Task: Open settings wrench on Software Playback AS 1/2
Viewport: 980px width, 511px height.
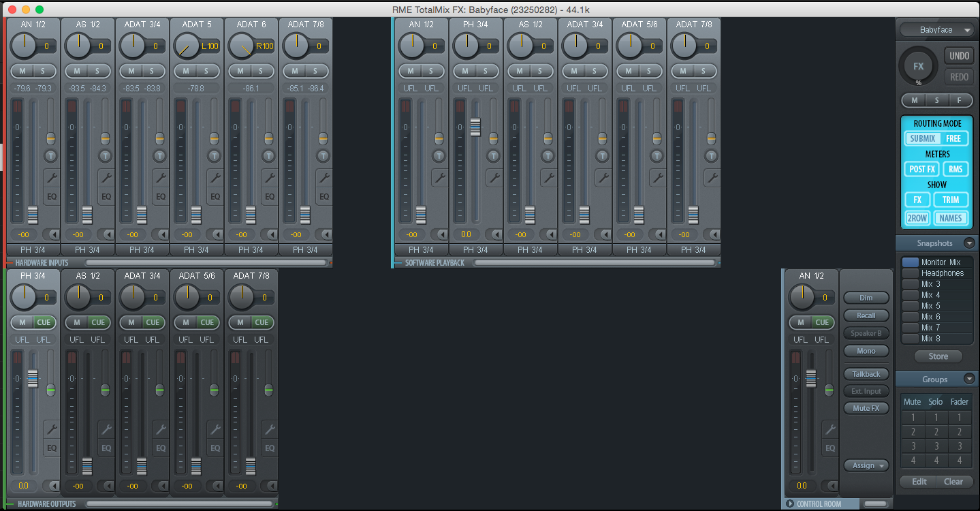Action: click(549, 178)
